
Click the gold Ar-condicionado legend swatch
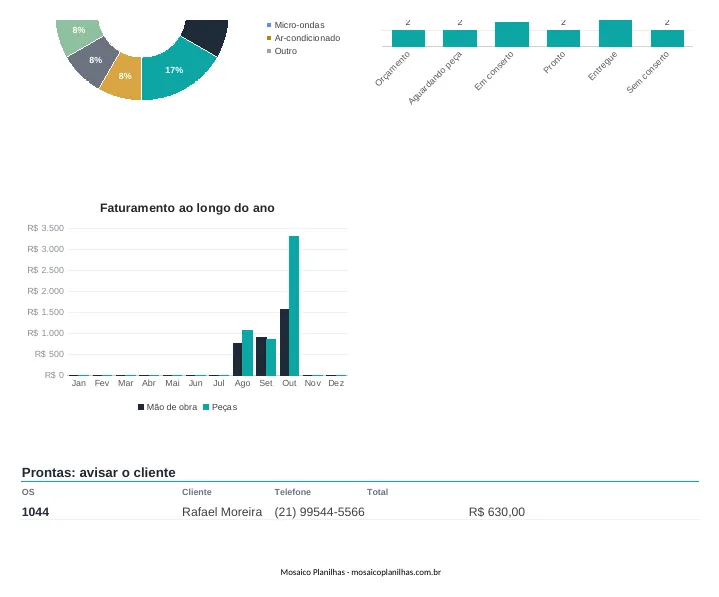click(x=269, y=38)
